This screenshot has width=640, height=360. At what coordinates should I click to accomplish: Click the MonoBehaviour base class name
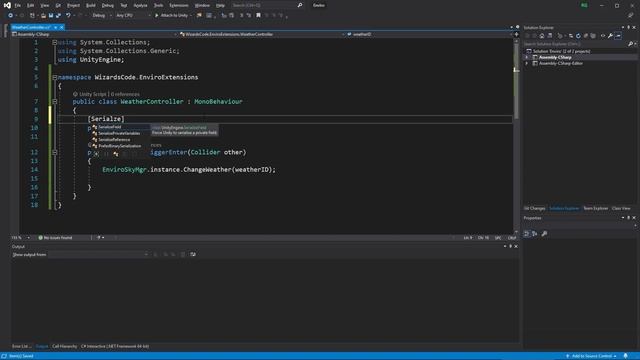(x=218, y=102)
